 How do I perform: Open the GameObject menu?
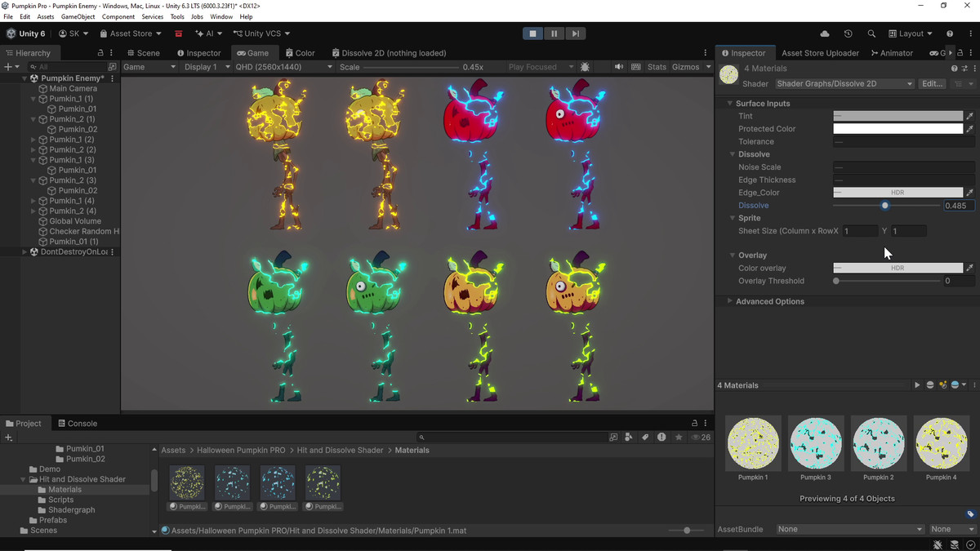[x=78, y=16]
